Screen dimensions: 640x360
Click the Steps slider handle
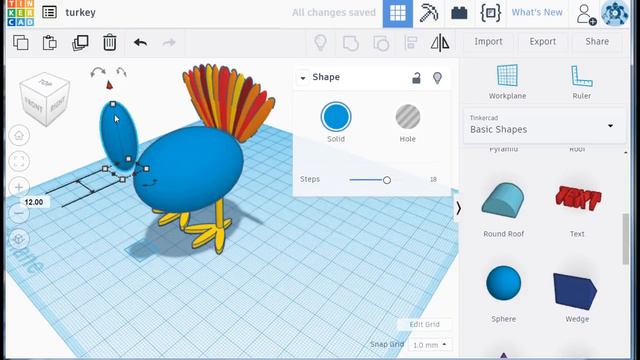pos(387,180)
